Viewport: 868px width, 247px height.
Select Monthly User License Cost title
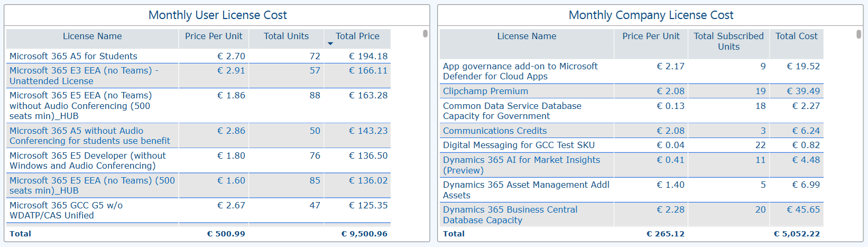[218, 15]
